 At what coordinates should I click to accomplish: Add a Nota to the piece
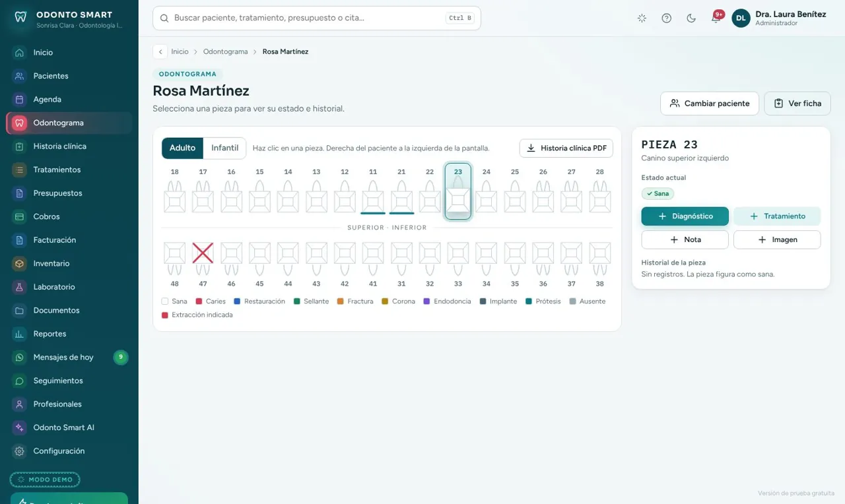click(685, 239)
